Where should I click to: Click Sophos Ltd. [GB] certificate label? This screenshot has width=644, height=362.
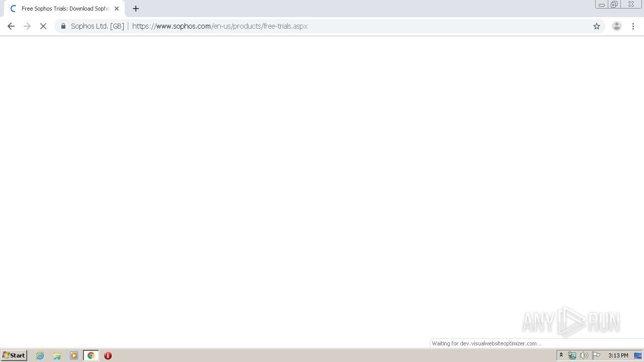tap(98, 26)
